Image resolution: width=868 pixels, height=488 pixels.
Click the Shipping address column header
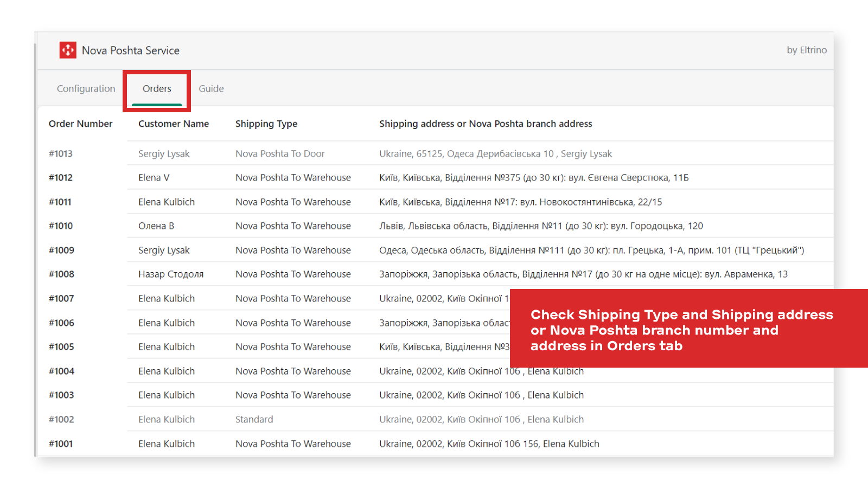486,124
